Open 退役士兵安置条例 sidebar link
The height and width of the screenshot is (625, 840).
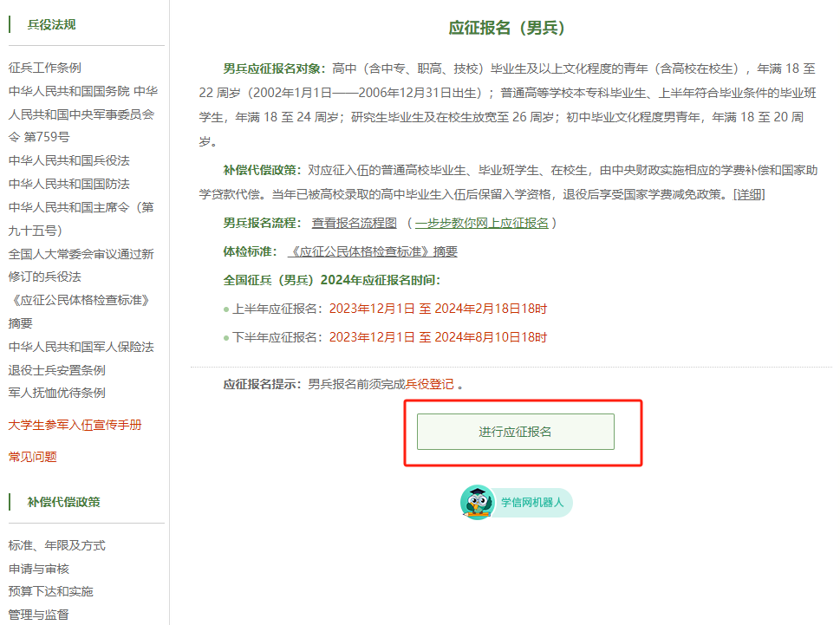pyautogui.click(x=57, y=370)
